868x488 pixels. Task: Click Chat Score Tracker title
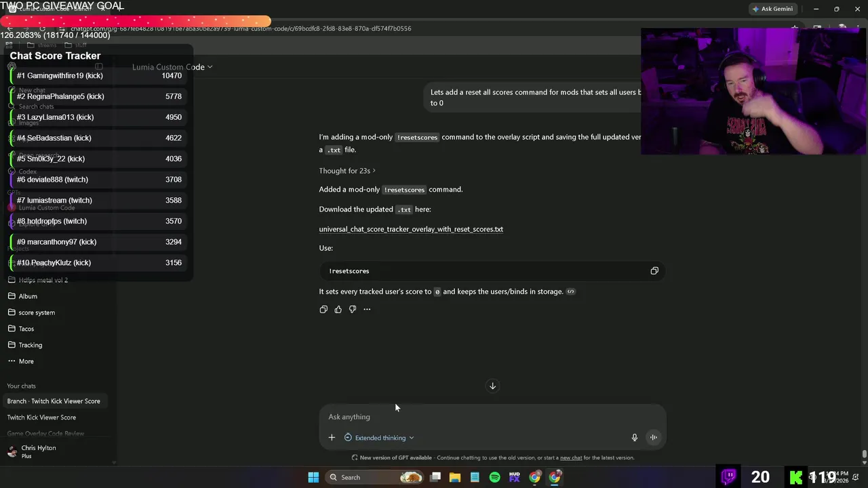tap(55, 56)
